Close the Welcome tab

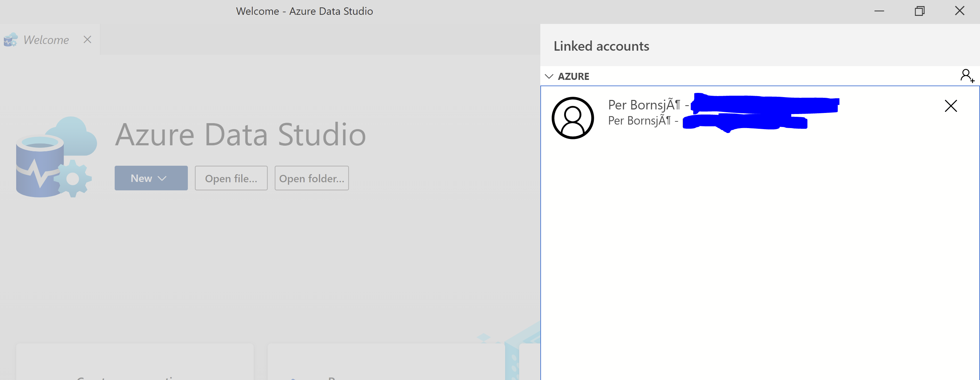click(87, 39)
